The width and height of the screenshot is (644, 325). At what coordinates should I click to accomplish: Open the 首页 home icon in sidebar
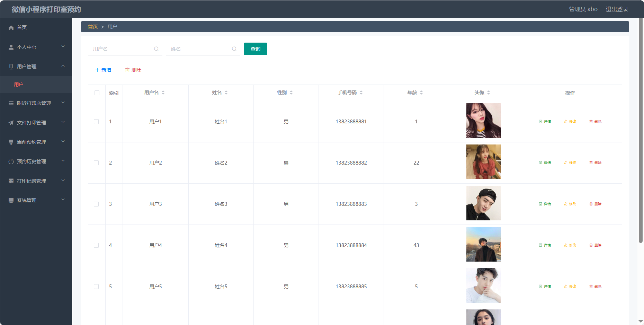[11, 28]
